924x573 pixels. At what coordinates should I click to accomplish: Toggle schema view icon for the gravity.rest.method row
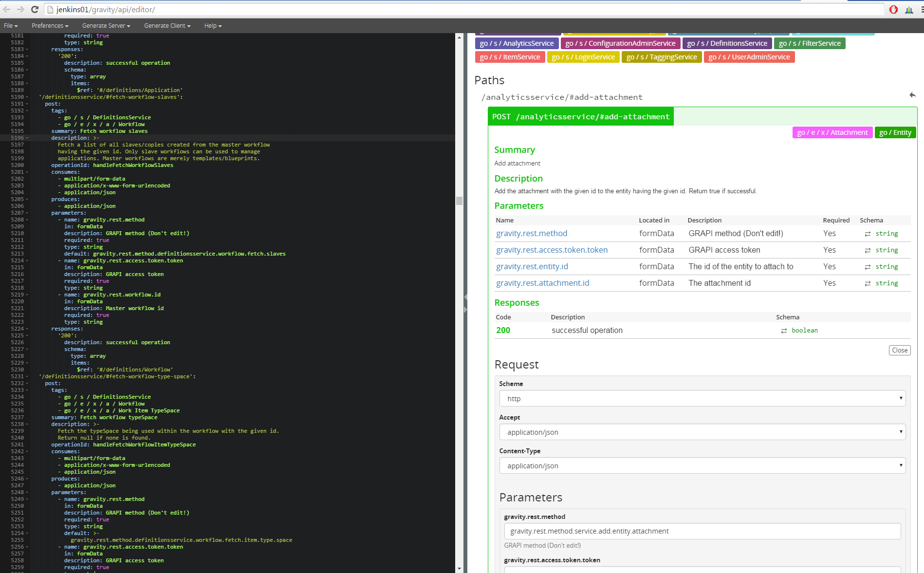click(x=868, y=234)
